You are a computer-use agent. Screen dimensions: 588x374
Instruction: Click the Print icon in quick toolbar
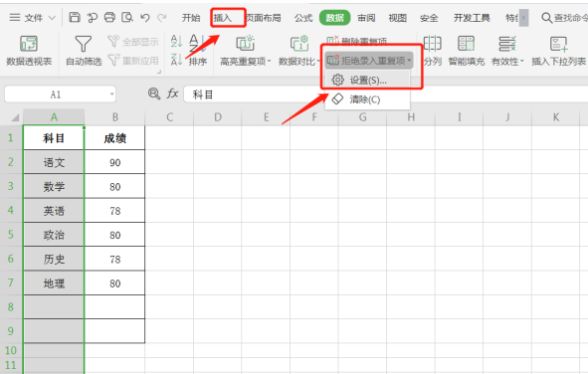[109, 17]
